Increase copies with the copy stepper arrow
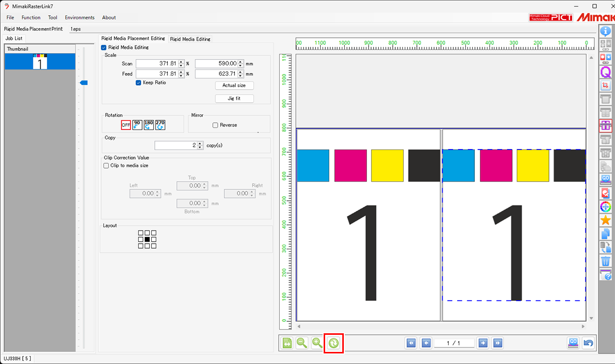 pyautogui.click(x=201, y=143)
